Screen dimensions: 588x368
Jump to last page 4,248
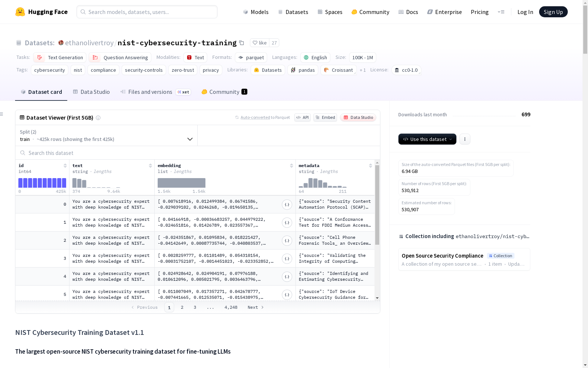[x=231, y=307]
